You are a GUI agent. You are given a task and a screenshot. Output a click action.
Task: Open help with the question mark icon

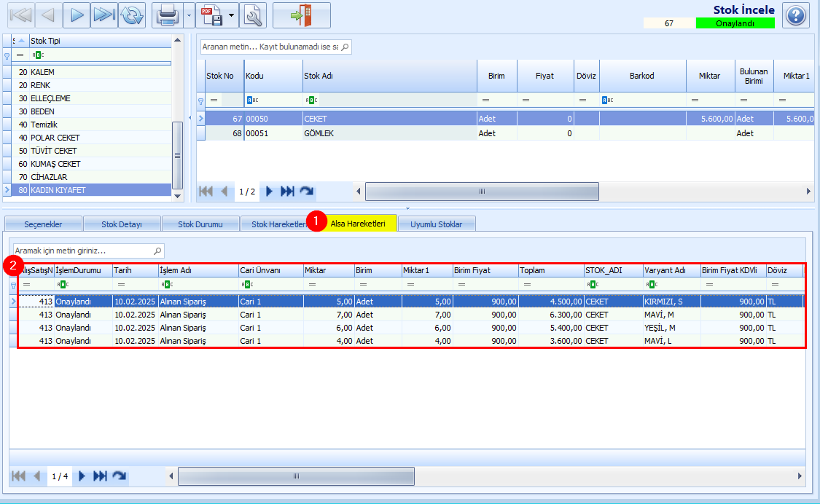pos(796,15)
